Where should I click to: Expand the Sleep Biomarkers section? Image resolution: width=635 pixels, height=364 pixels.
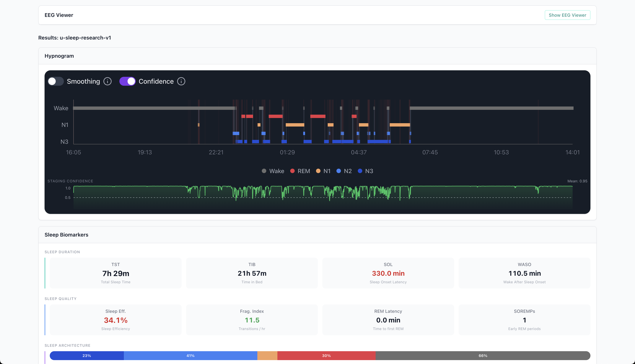coord(66,235)
